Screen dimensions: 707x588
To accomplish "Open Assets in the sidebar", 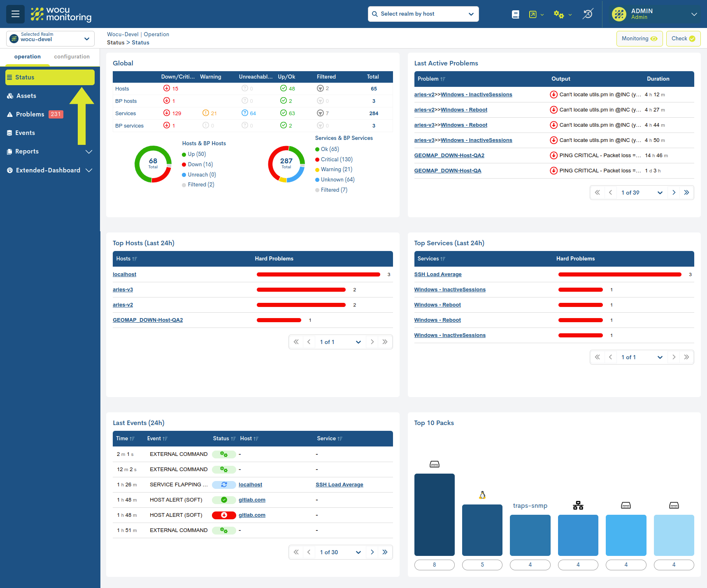I will click(50, 96).
